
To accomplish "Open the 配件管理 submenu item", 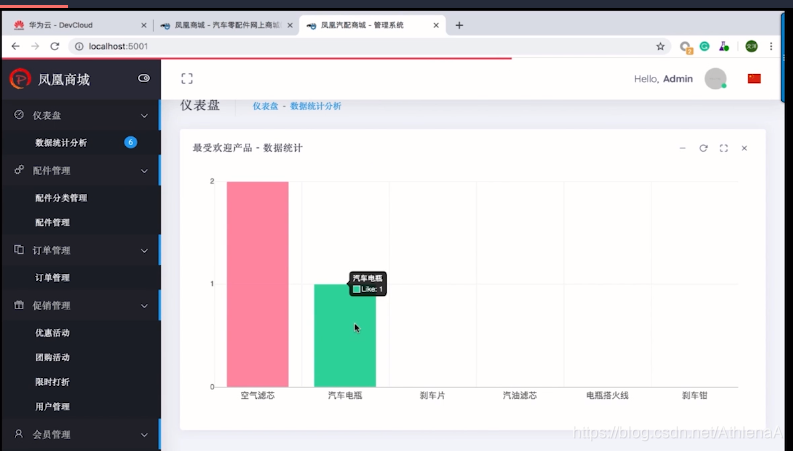I will tap(53, 222).
